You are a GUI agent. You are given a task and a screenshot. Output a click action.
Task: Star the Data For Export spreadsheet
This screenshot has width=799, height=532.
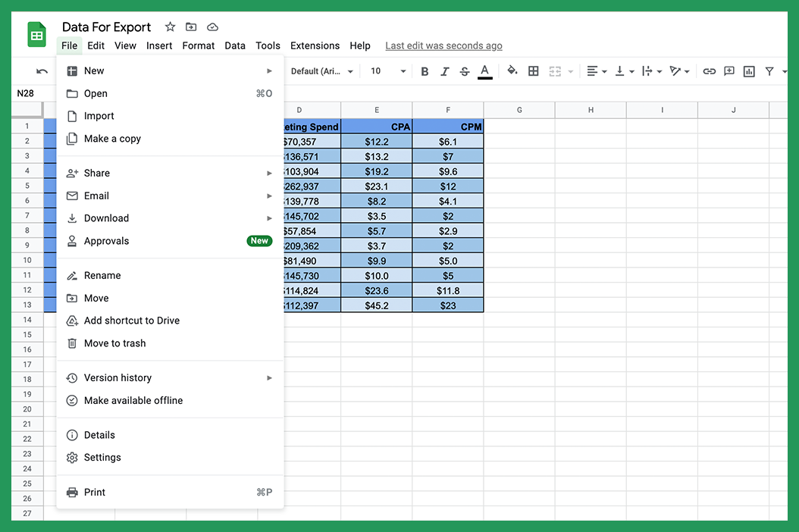[170, 26]
